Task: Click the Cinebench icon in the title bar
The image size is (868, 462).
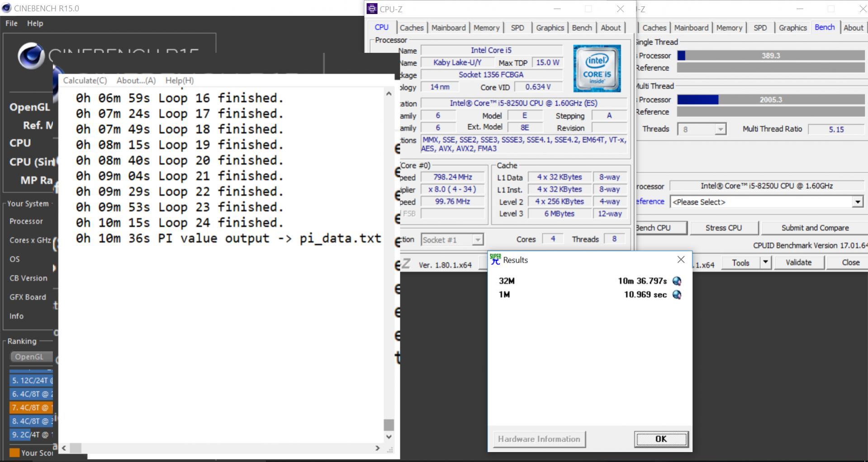Action: click(x=6, y=8)
